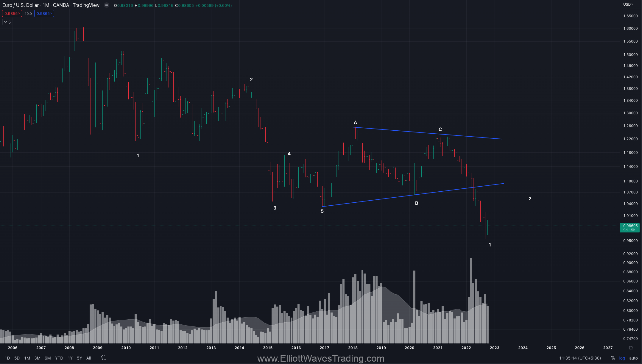642x364 pixels.
Task: Select the 1Y time range
Action: pyautogui.click(x=70, y=358)
